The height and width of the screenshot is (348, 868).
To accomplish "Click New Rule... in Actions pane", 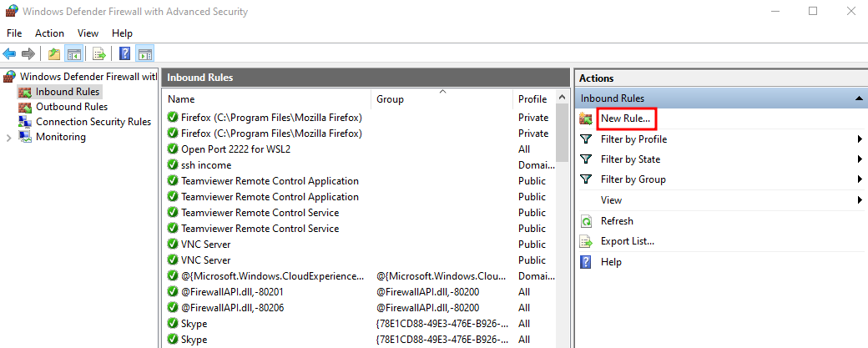I will pos(625,119).
